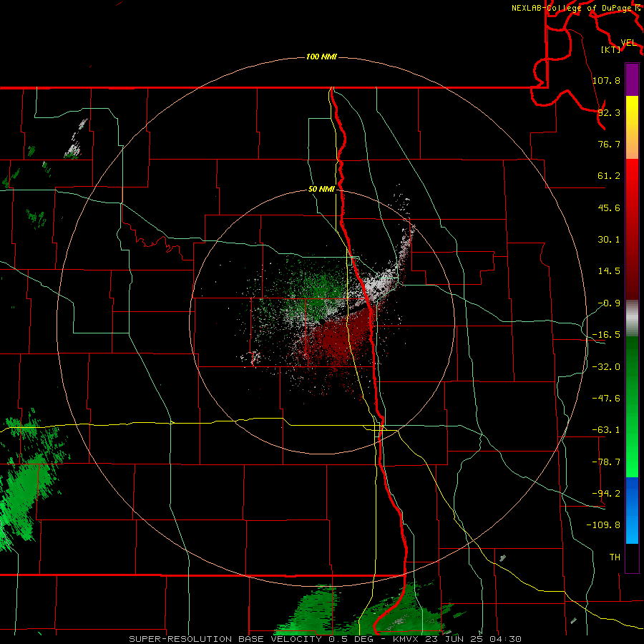Click the VEL legend title

point(628,43)
